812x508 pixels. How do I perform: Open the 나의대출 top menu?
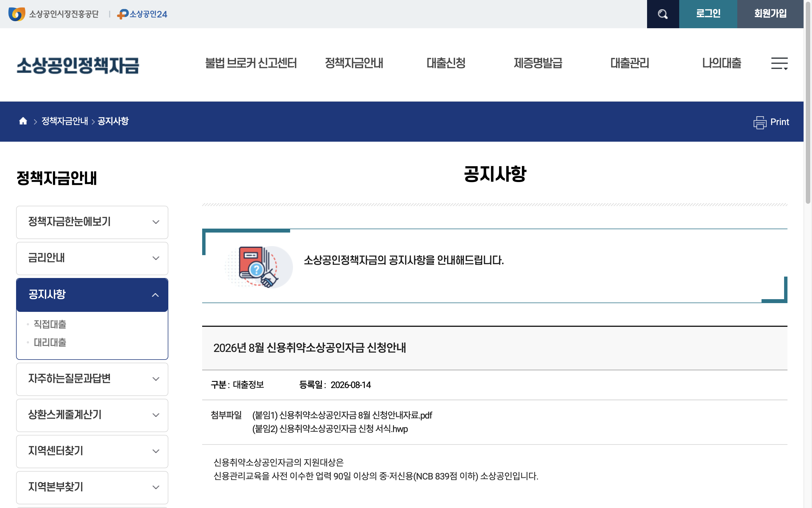(x=722, y=63)
